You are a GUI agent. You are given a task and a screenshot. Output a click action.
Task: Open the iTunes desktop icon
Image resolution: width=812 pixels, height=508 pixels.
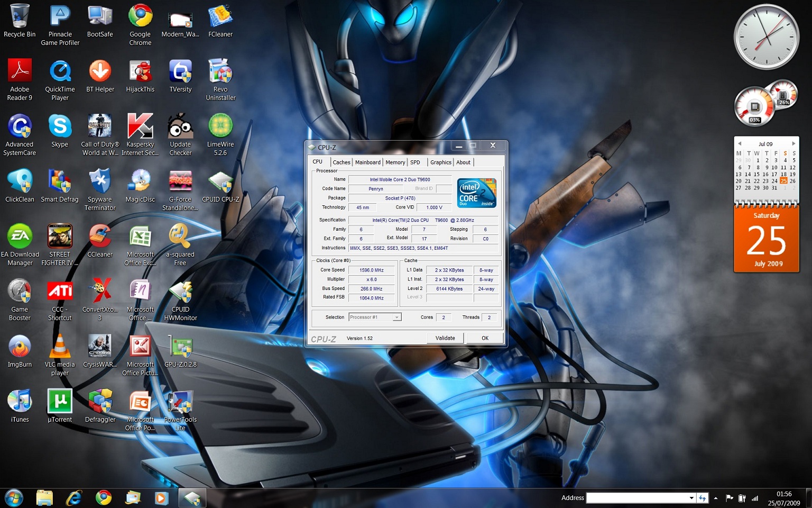pyautogui.click(x=20, y=406)
